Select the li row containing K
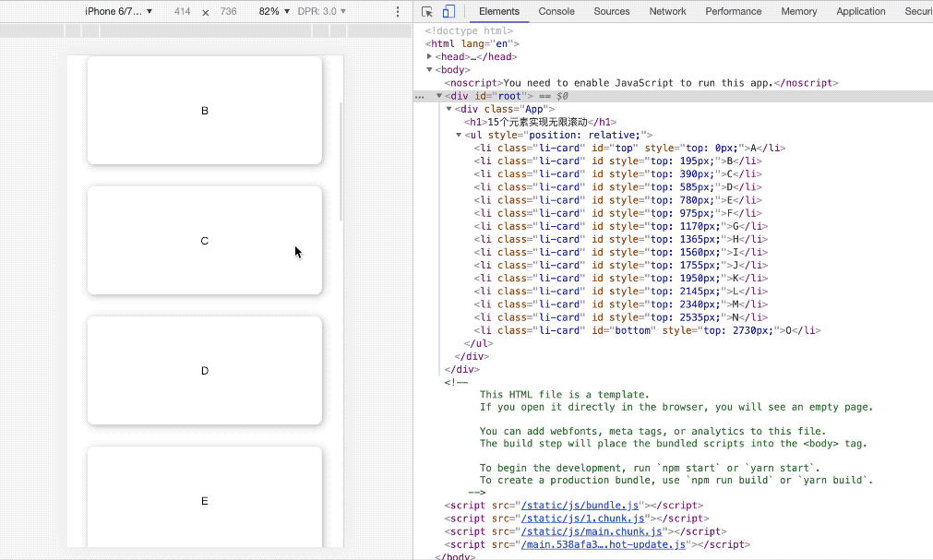This screenshot has width=933, height=560. click(x=620, y=280)
